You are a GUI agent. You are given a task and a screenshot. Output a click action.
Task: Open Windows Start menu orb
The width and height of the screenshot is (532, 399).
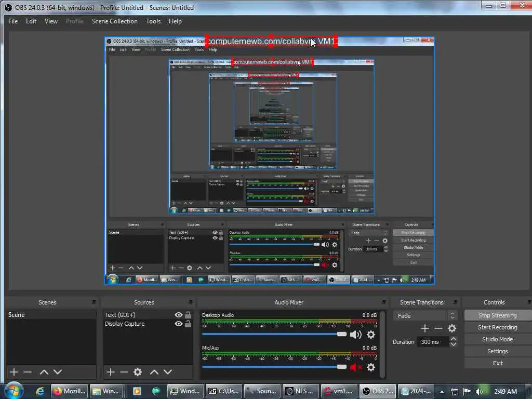[14, 391]
